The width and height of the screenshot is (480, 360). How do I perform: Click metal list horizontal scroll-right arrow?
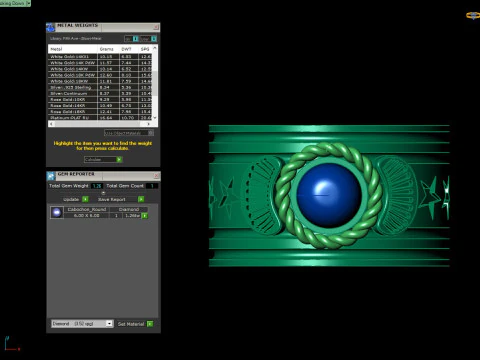click(149, 124)
